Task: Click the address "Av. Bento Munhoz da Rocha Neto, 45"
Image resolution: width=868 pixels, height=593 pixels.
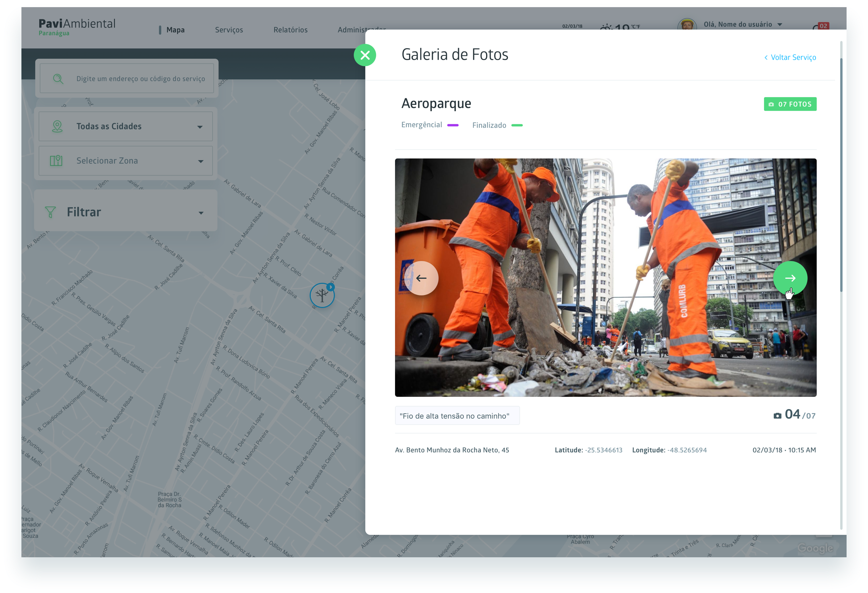Action: pos(452,450)
